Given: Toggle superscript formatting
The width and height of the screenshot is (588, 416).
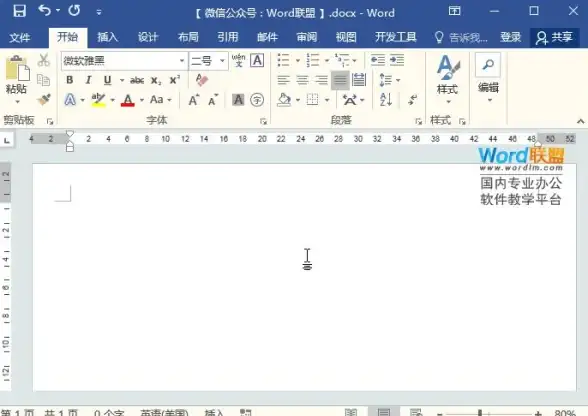Looking at the screenshot, I should coord(174,80).
